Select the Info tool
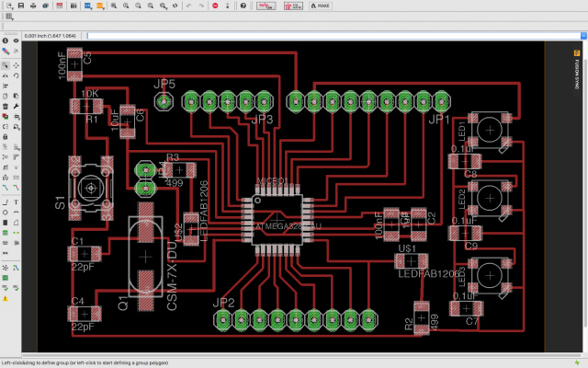The height and width of the screenshot is (368, 588). (x=6, y=40)
